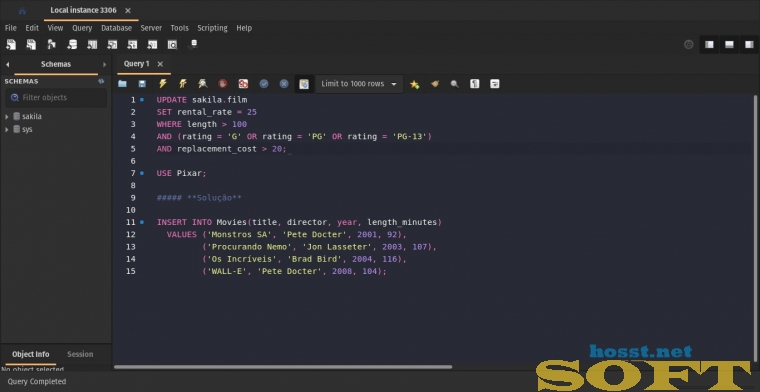Stop the running query icon
760x392 pixels.
[x=222, y=84]
